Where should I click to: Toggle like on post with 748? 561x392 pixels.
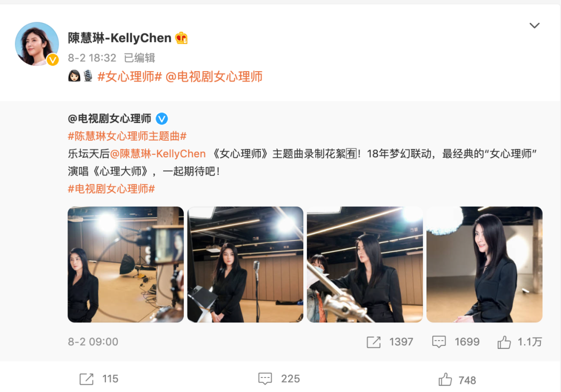(445, 380)
